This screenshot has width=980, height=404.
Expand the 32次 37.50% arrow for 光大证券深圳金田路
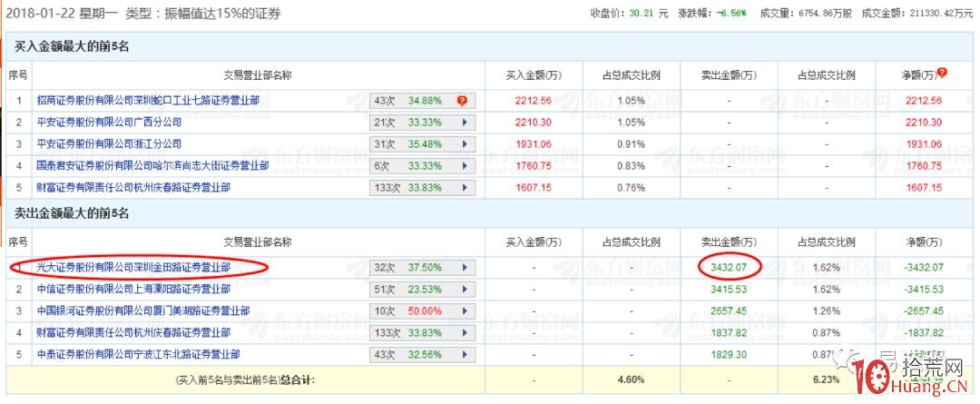[465, 268]
